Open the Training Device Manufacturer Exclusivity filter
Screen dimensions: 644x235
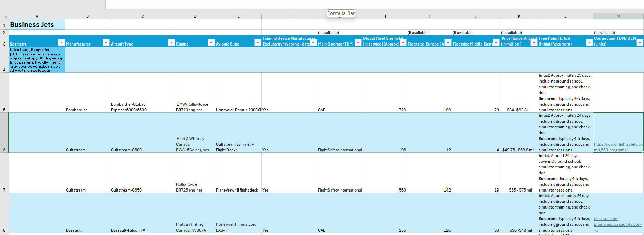[313, 43]
